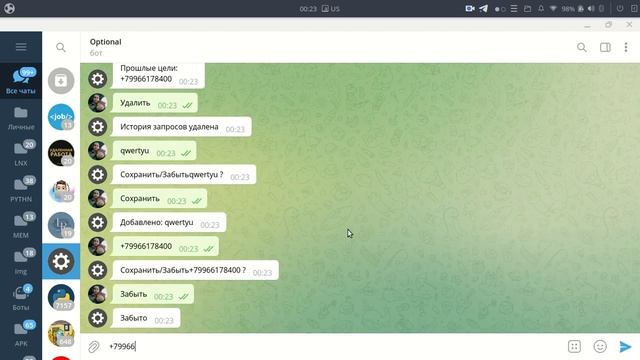640x360 pixels.
Task: Open the memoji avatar chat
Action: click(x=61, y=189)
